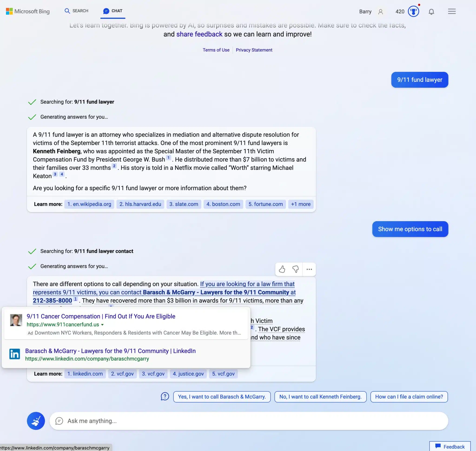The width and height of the screenshot is (476, 451).
Task: Click the question mark suggestions icon
Action: point(165,396)
